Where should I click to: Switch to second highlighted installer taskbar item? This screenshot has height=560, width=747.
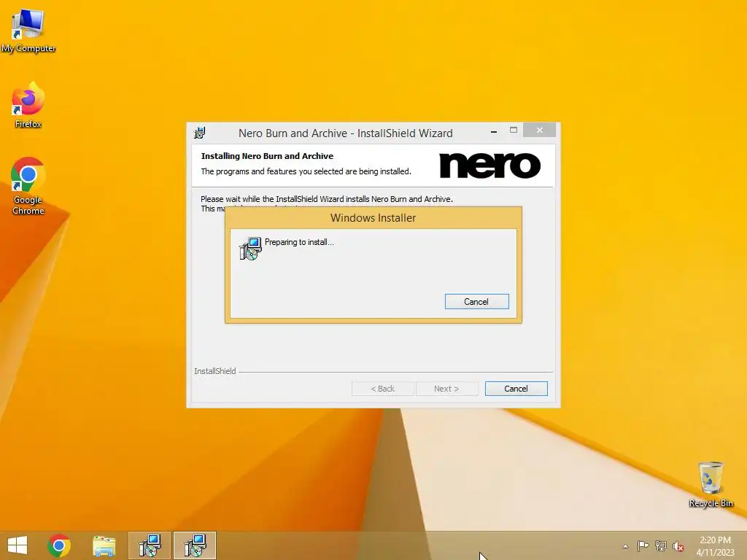194,545
